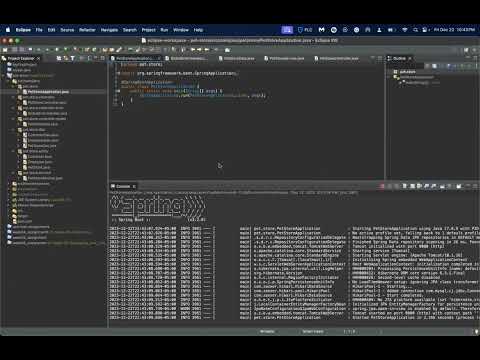Select pet.store package in Outline view
The width and height of the screenshot is (480, 360).
click(x=404, y=72)
